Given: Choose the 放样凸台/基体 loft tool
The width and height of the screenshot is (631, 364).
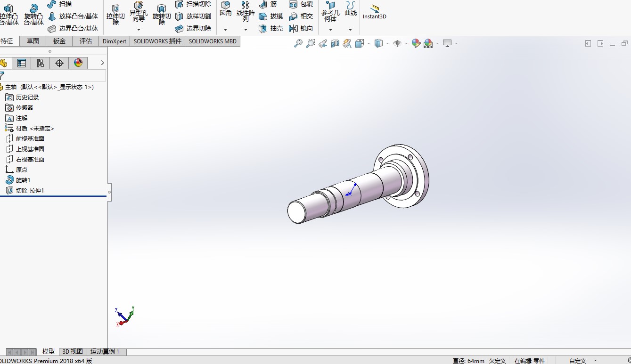Looking at the screenshot, I should click(x=73, y=16).
